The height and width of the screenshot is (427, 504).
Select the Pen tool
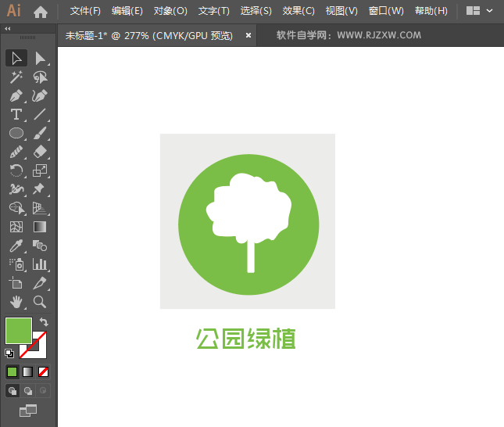click(16, 96)
